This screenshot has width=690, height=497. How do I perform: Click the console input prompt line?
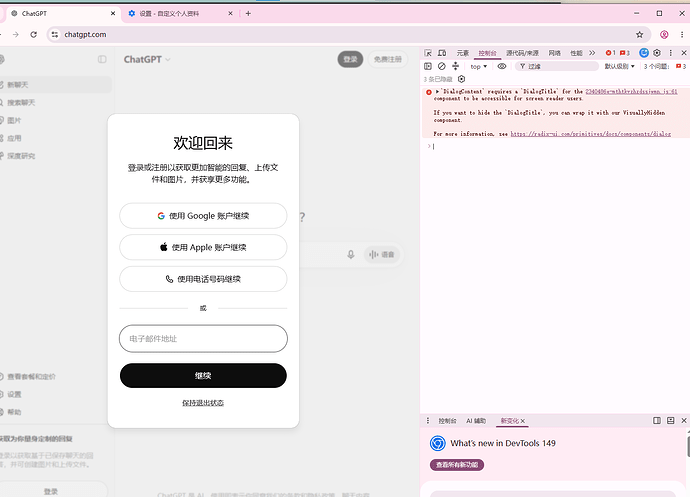(x=554, y=146)
